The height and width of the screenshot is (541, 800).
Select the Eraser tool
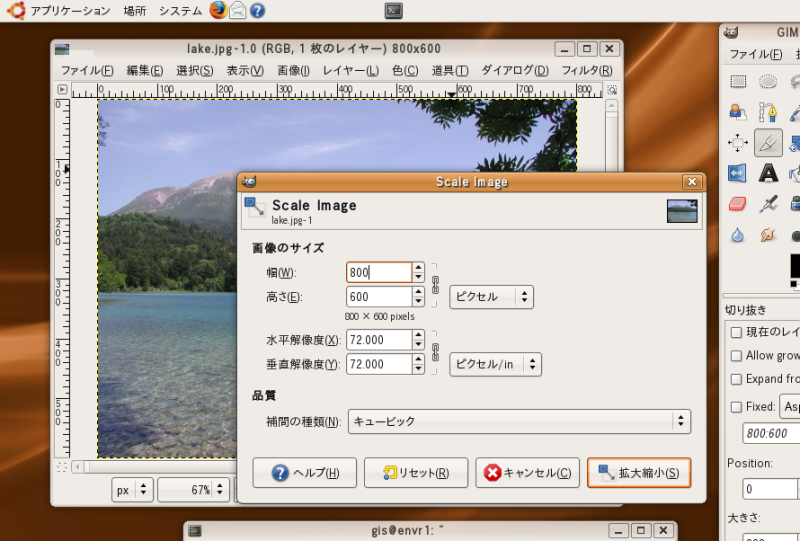point(738,204)
